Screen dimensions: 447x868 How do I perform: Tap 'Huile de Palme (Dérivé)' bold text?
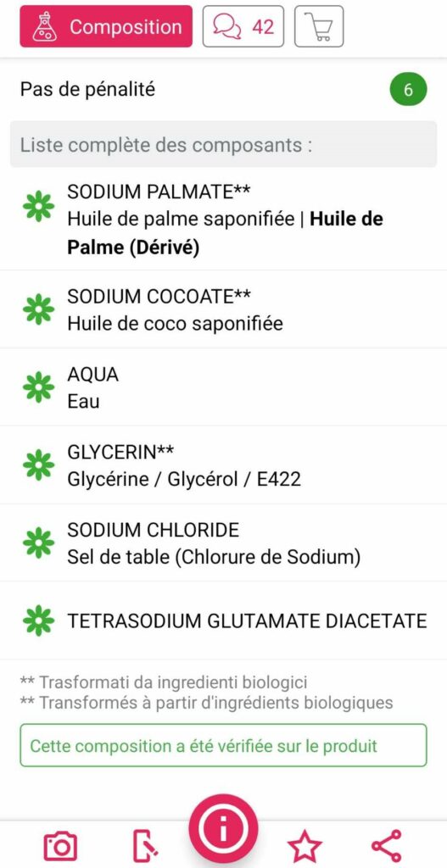point(225,234)
